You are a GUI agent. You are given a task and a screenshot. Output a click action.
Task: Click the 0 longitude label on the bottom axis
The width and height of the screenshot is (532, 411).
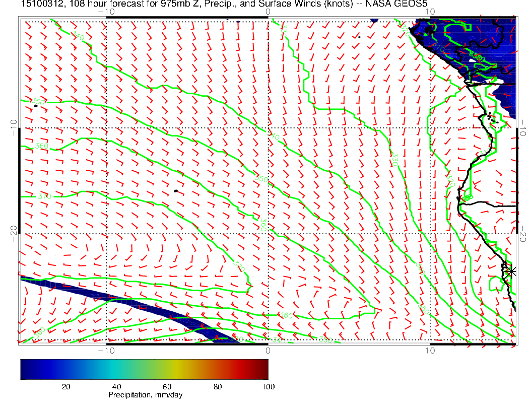[268, 350]
